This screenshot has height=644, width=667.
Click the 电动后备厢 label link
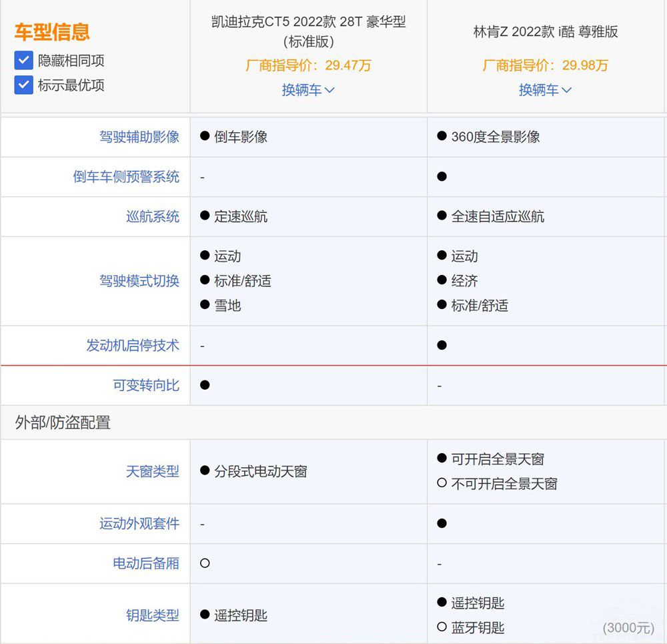[x=146, y=563]
